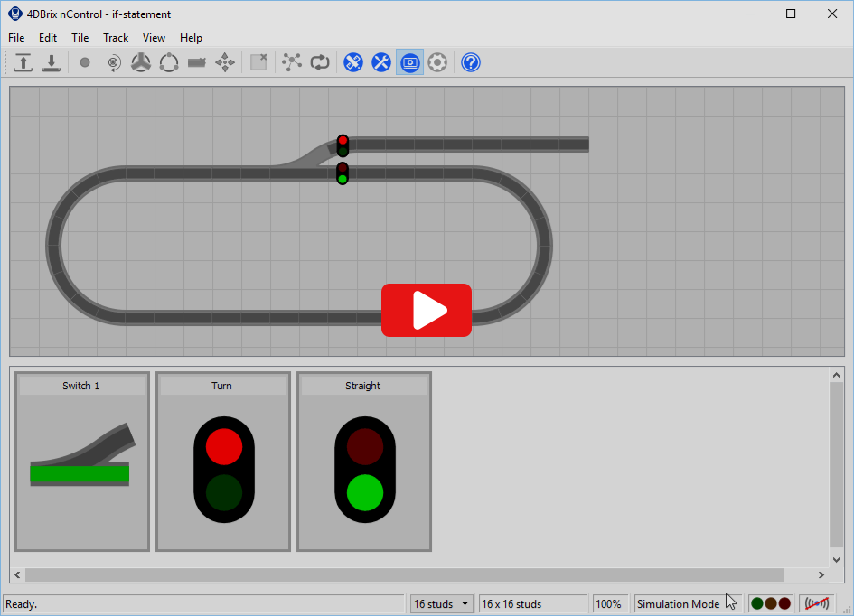Click the loop arrows toolbar icon
854x616 pixels.
pos(320,62)
